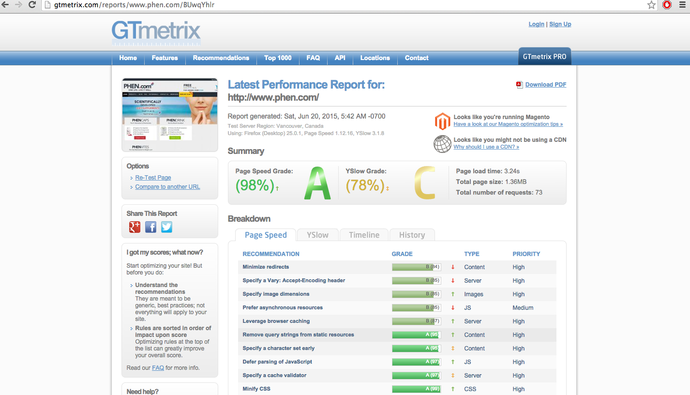Click the Download PDF link
This screenshot has height=395, width=690.
546,84
